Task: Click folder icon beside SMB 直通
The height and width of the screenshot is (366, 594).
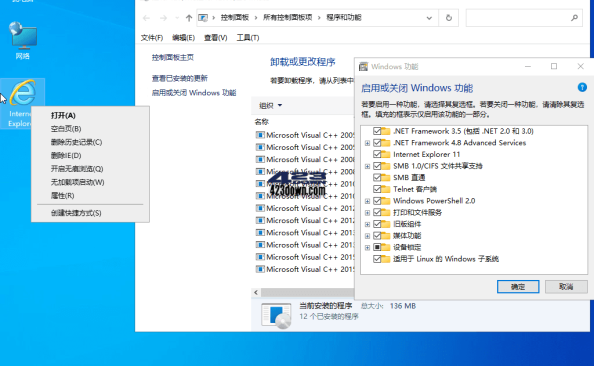Action: tap(386, 177)
